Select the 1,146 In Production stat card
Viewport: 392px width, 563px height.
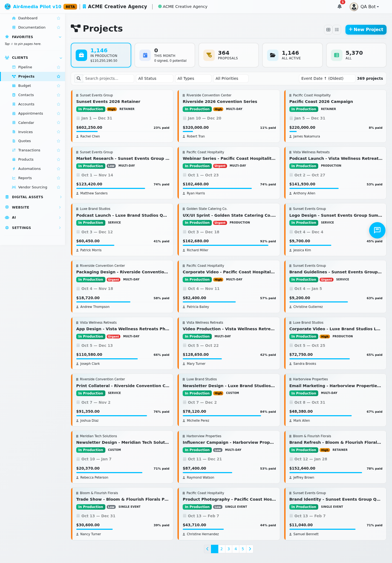click(x=101, y=55)
